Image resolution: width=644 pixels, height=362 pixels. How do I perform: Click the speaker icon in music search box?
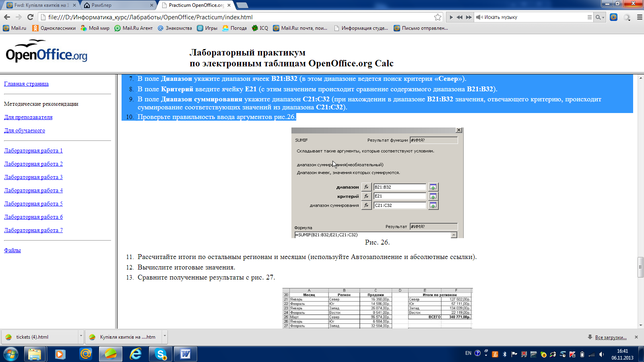click(479, 17)
